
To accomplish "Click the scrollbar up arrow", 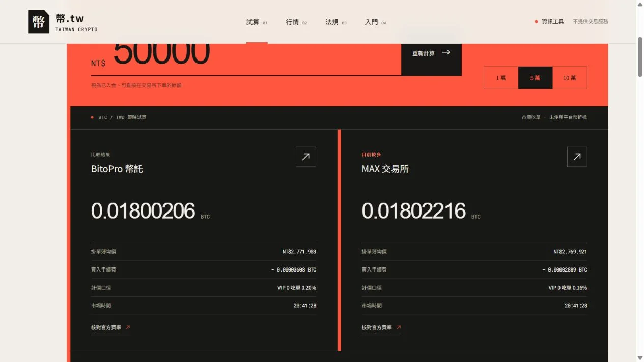I will pos(640,4).
